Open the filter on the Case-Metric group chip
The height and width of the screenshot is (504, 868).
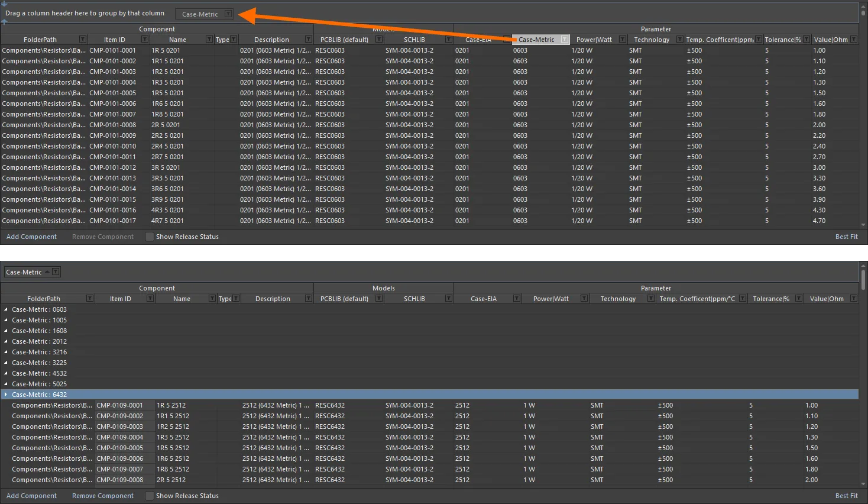[56, 272]
